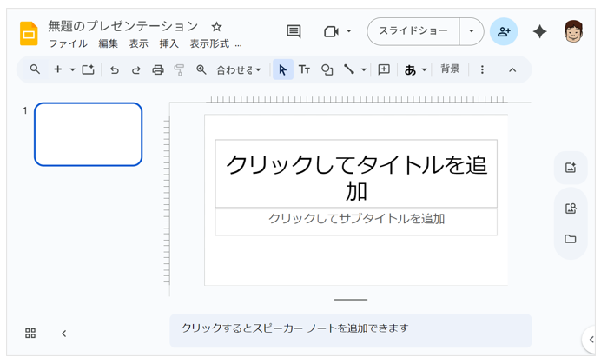Screen dimensions: 601x364
Task: Open the ファイル menu
Action: (68, 43)
